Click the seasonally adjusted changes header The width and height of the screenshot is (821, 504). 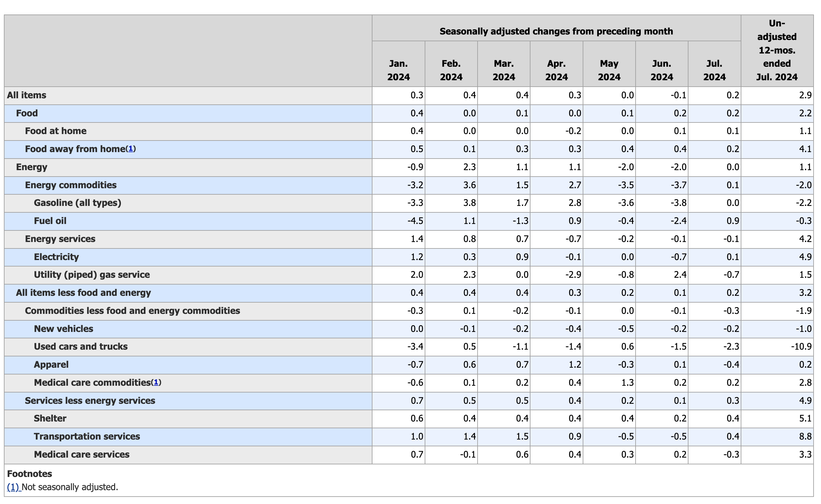[556, 31]
